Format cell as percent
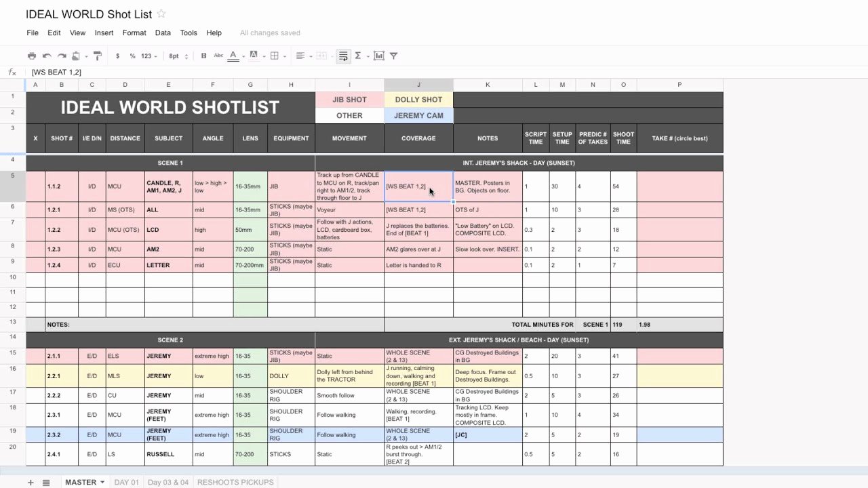This screenshot has height=488, width=868. 132,56
